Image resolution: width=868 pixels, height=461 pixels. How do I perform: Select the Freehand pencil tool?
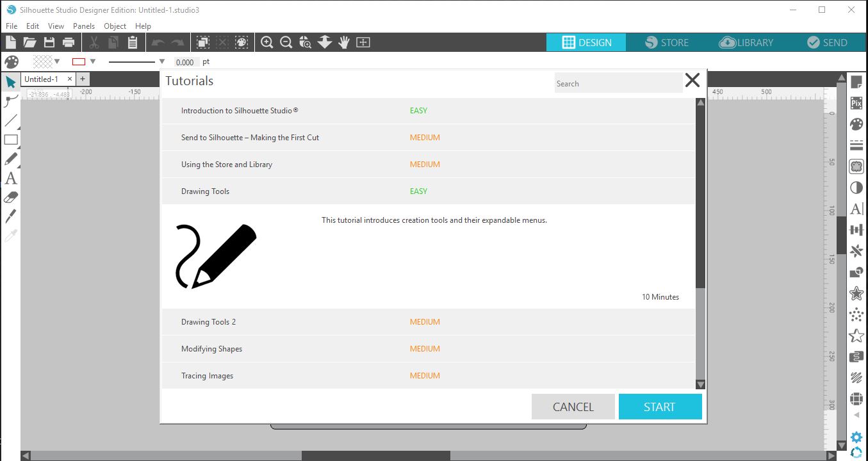pyautogui.click(x=10, y=159)
